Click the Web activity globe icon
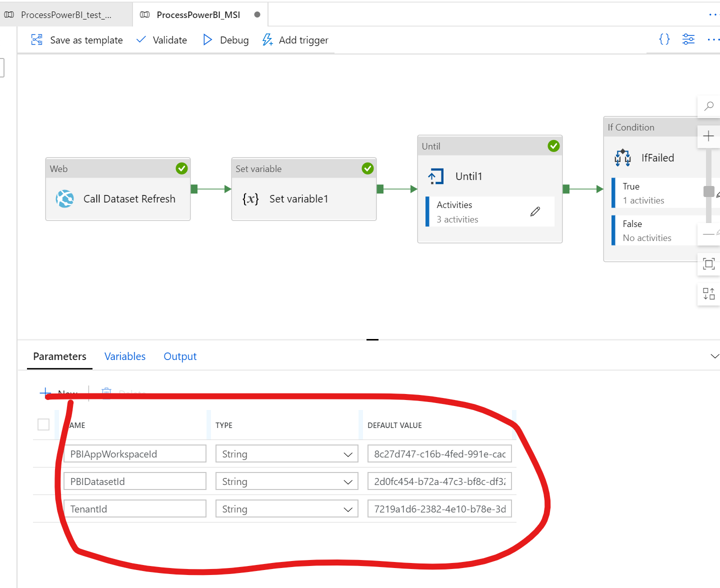The width and height of the screenshot is (720, 588). point(65,199)
